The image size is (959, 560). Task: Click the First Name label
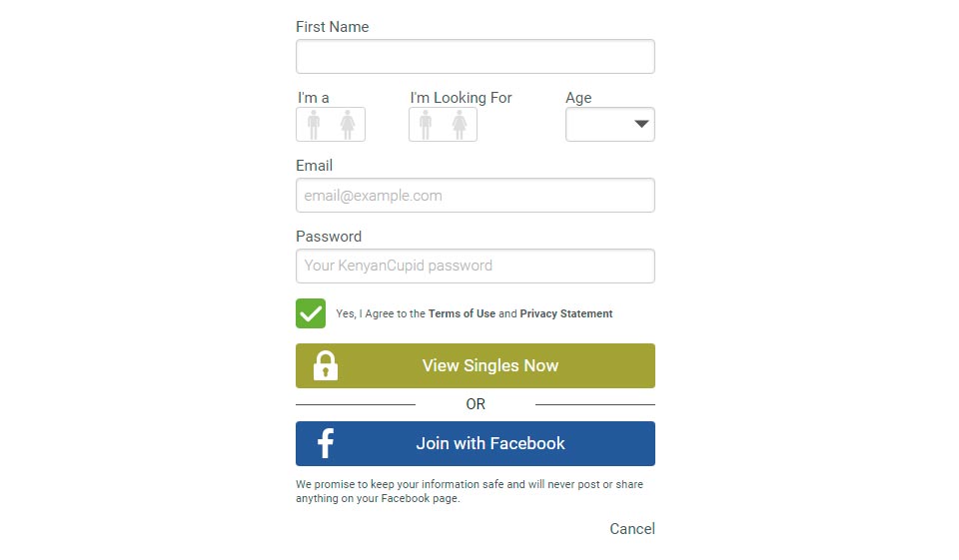click(333, 27)
